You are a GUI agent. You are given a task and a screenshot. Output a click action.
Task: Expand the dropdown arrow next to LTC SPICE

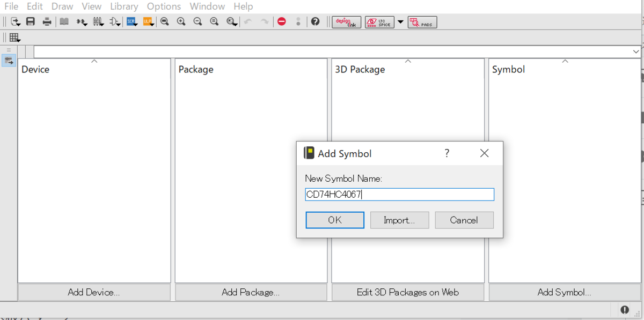pos(400,22)
